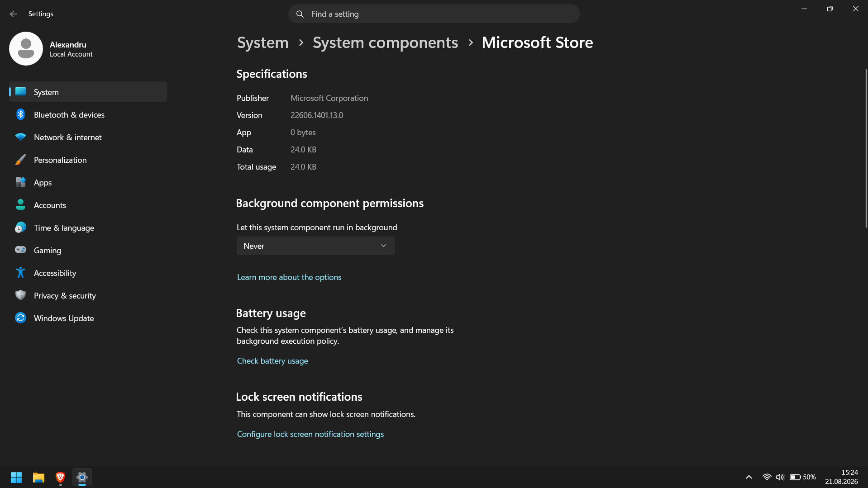The width and height of the screenshot is (868, 488).
Task: Click the Bluetooth icon in sidebar
Action: point(20,114)
